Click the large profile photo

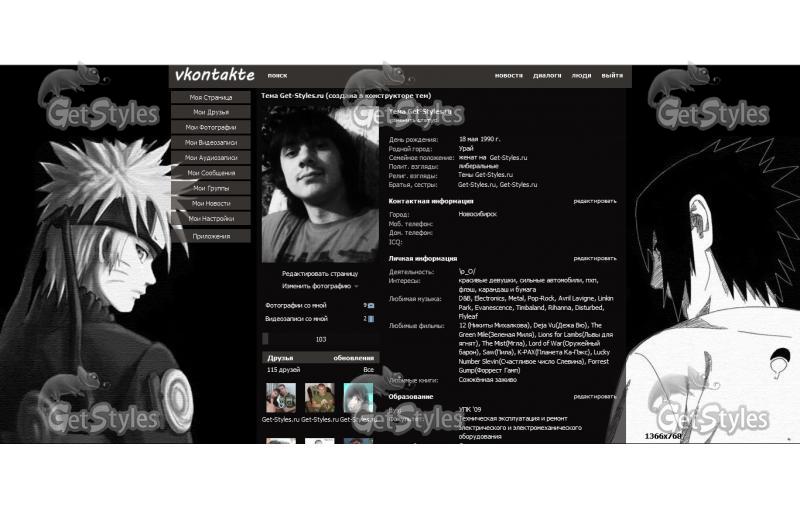(320, 184)
